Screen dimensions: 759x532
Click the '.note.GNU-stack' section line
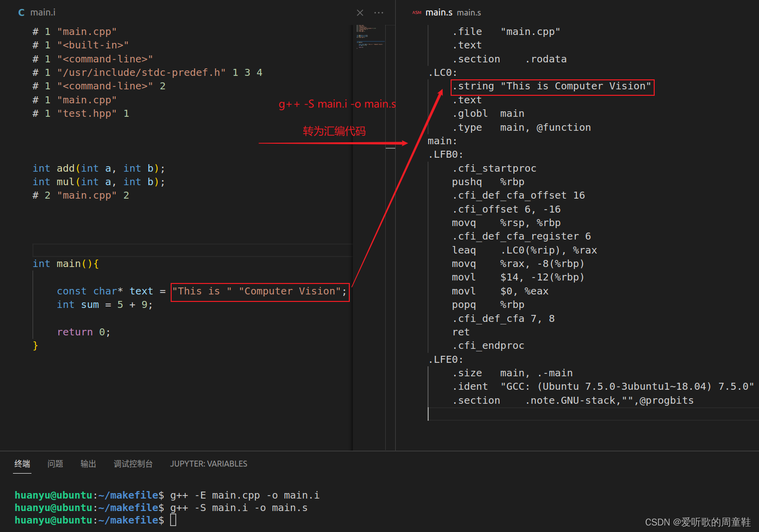click(573, 400)
